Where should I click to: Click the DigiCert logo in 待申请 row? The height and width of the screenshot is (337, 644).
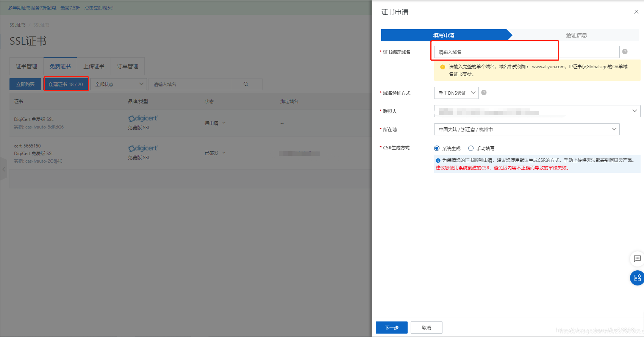point(143,118)
